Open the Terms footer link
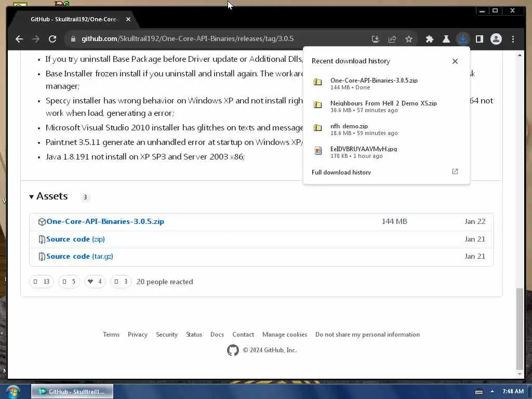 coord(111,335)
